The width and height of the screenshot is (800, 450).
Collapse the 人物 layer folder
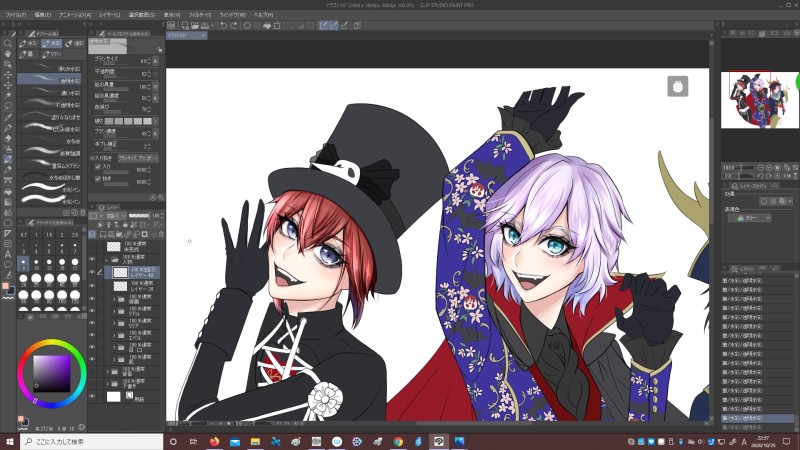(107, 259)
